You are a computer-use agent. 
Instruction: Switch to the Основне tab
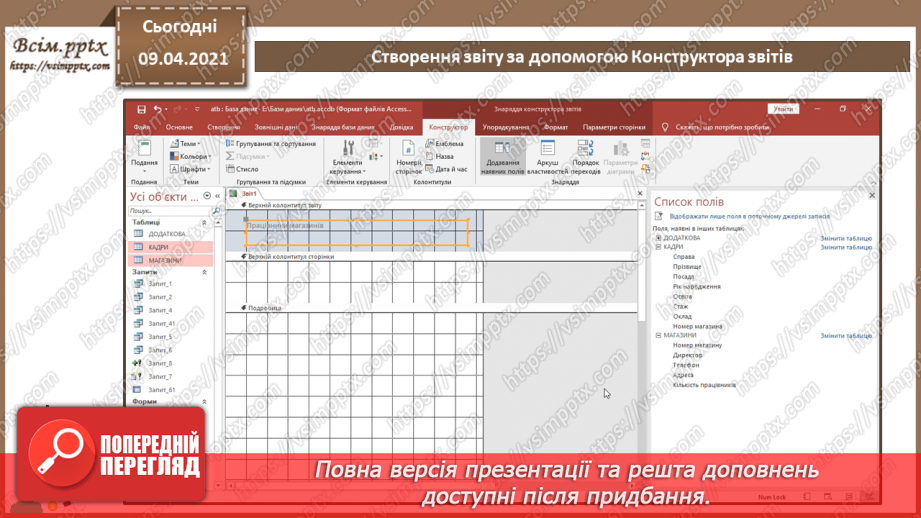(x=179, y=127)
